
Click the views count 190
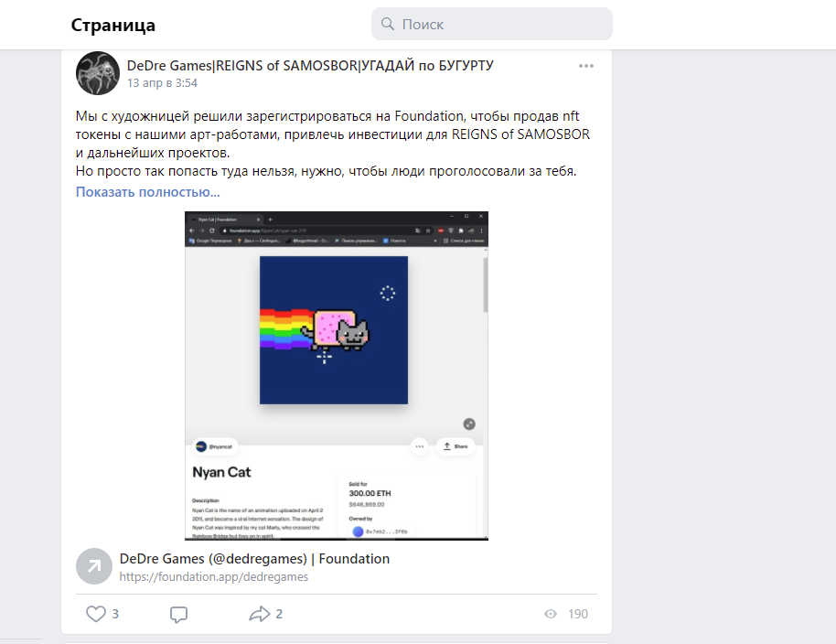tap(578, 614)
